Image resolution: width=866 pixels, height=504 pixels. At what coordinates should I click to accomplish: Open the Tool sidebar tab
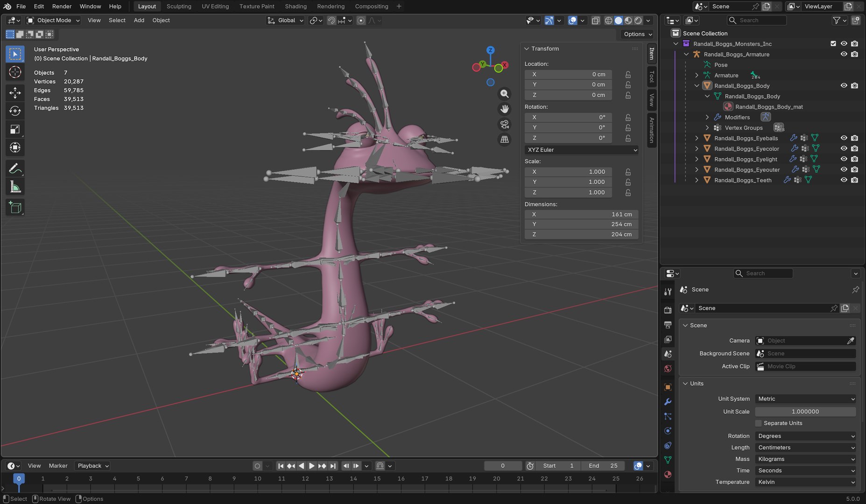(652, 77)
